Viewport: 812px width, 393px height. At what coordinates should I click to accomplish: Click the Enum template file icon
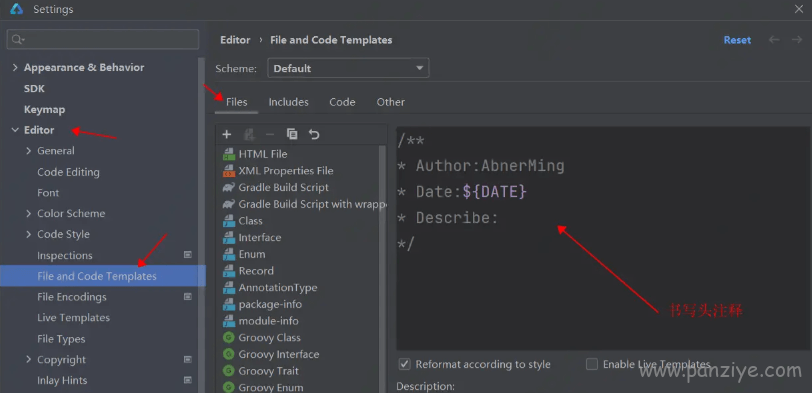coord(228,254)
